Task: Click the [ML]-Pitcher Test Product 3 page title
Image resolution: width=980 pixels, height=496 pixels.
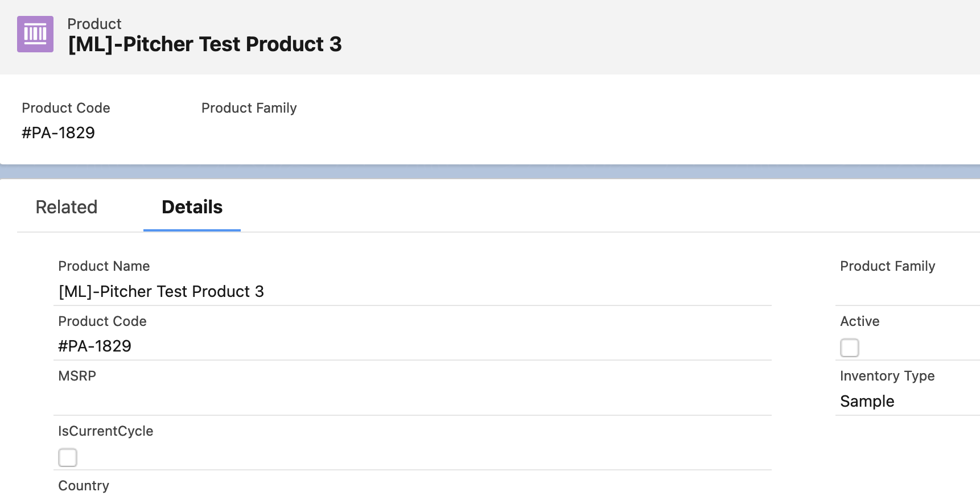Action: (205, 44)
